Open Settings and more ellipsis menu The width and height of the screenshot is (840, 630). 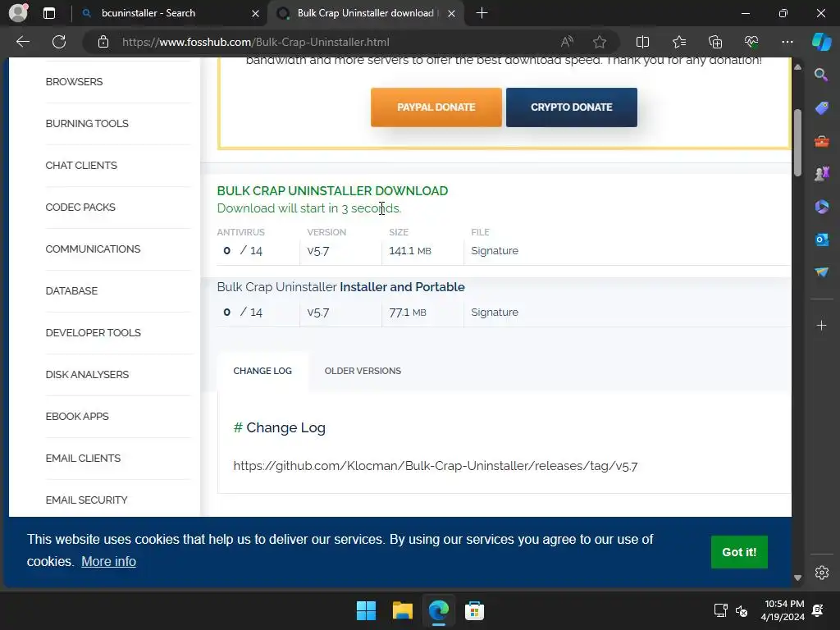(x=787, y=42)
